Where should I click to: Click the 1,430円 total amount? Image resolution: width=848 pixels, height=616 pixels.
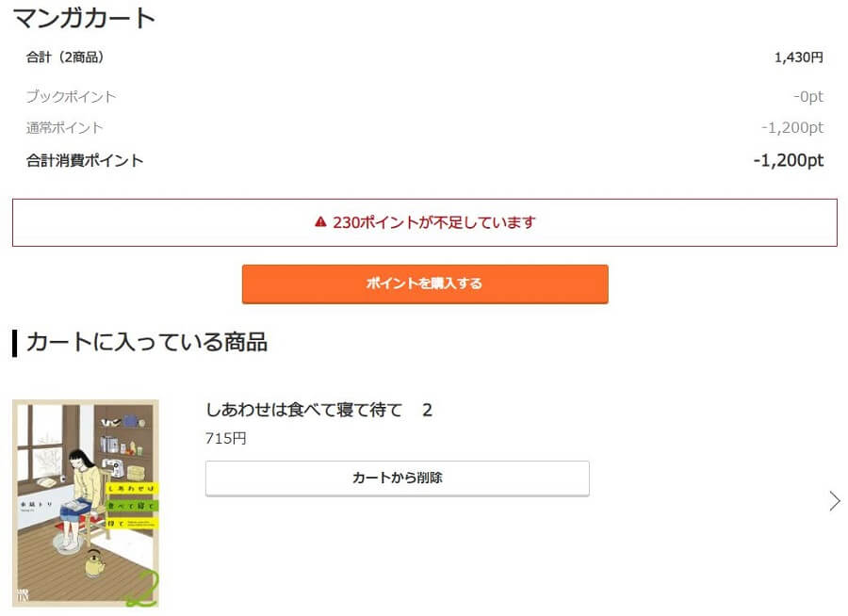799,57
